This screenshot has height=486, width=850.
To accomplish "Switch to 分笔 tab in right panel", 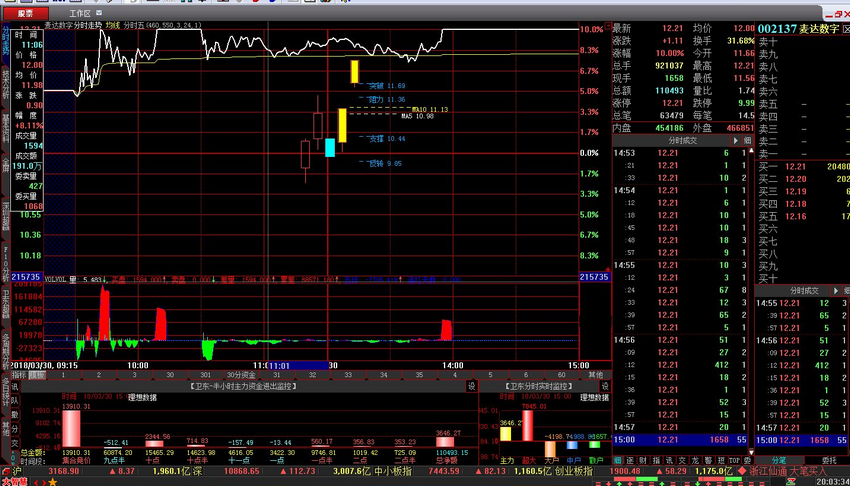I will pyautogui.click(x=779, y=460).
